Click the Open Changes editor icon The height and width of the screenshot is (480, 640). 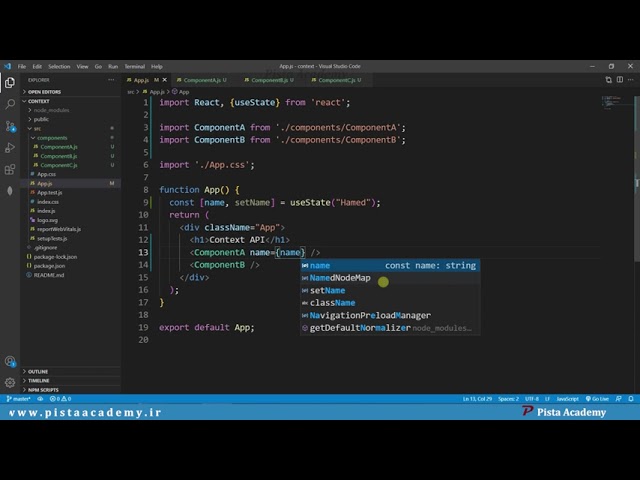click(x=609, y=80)
